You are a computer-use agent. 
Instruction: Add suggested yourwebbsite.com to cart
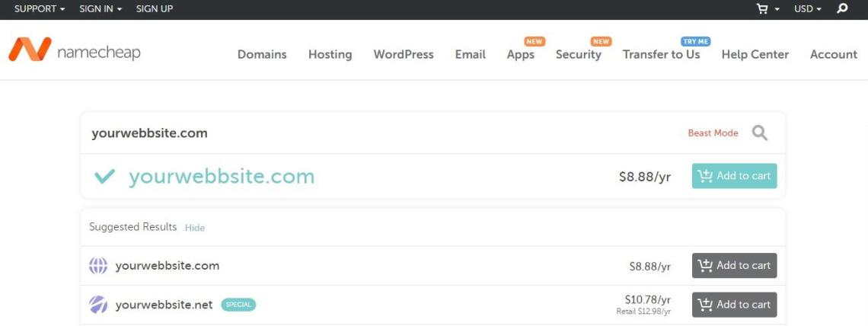click(735, 266)
